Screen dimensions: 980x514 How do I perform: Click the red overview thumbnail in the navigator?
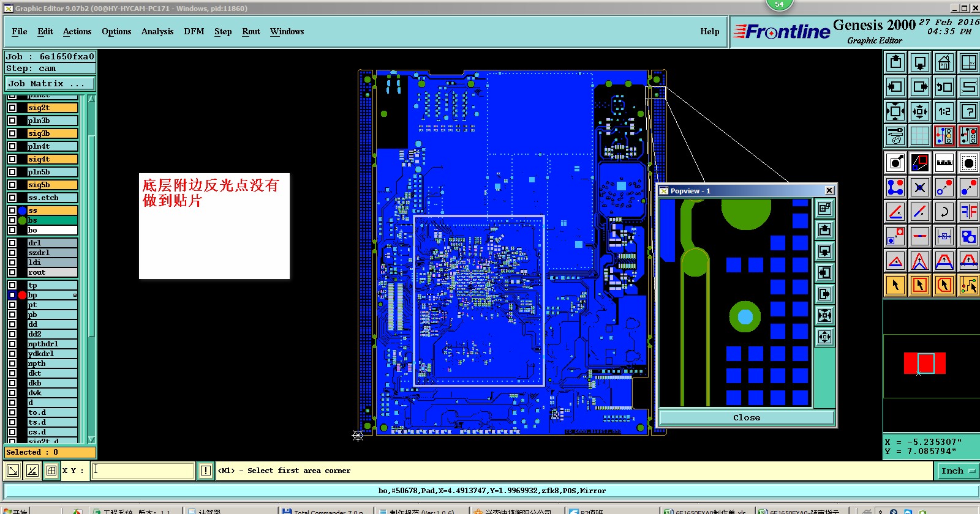click(925, 363)
